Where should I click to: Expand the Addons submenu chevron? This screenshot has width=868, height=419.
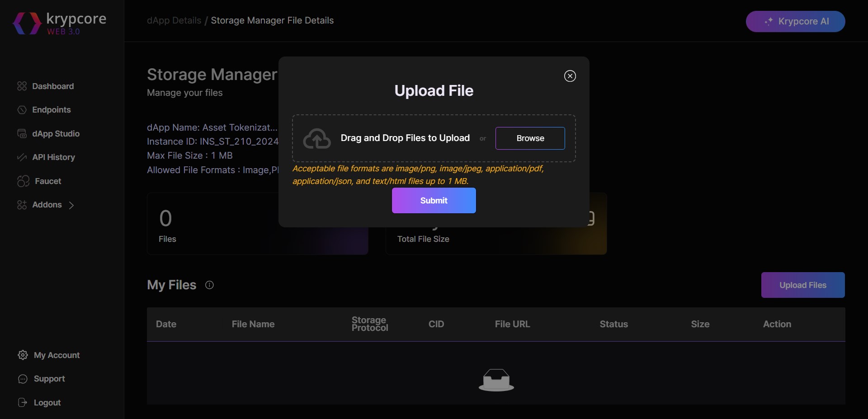click(x=71, y=205)
